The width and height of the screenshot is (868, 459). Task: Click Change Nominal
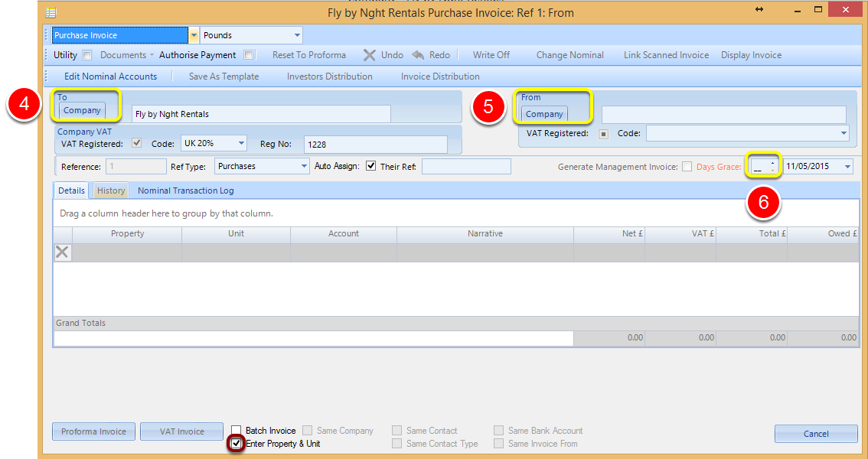coord(569,55)
